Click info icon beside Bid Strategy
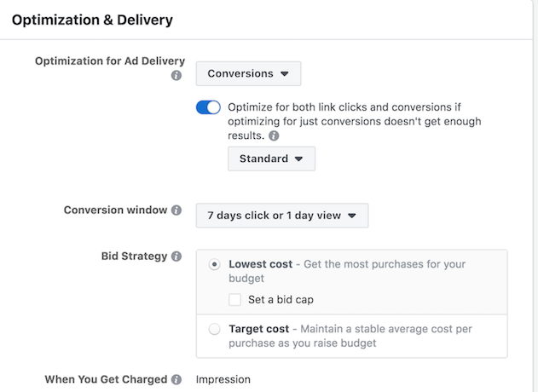538x392 pixels. coord(176,257)
